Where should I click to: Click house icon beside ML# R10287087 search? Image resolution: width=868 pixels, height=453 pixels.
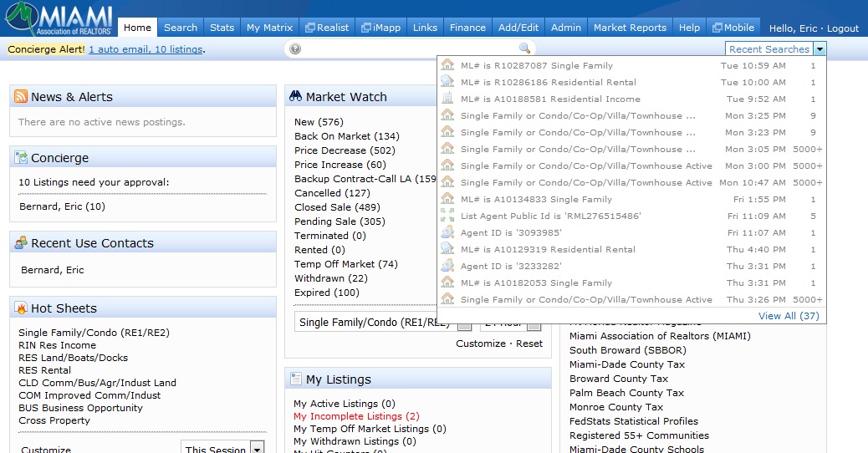pyautogui.click(x=447, y=64)
